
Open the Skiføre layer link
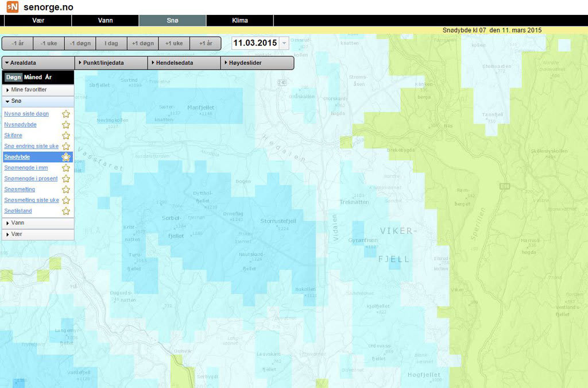[x=13, y=136]
